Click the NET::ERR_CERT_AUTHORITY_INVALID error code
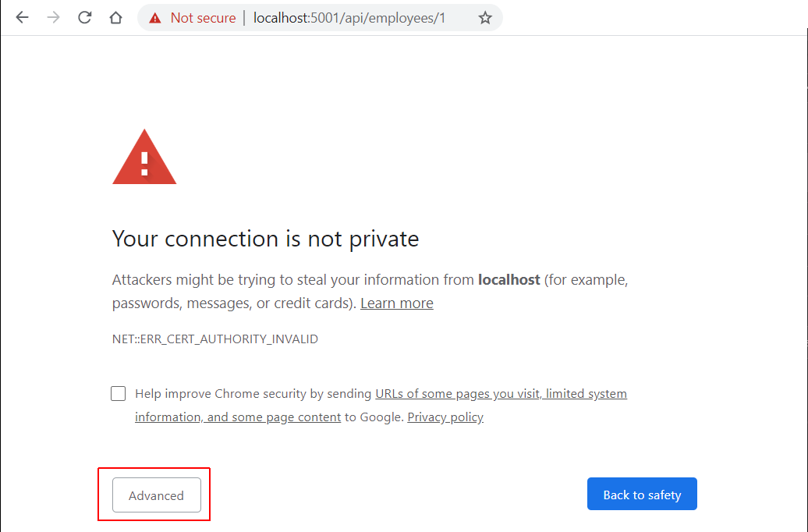Screen dimensions: 808x532 (215, 339)
